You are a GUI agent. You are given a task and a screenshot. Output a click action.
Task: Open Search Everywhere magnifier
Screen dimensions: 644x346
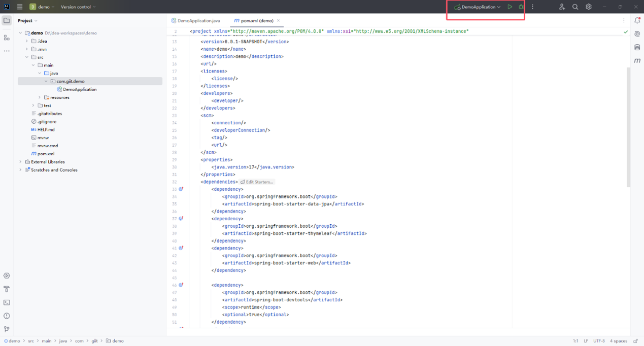[575, 7]
